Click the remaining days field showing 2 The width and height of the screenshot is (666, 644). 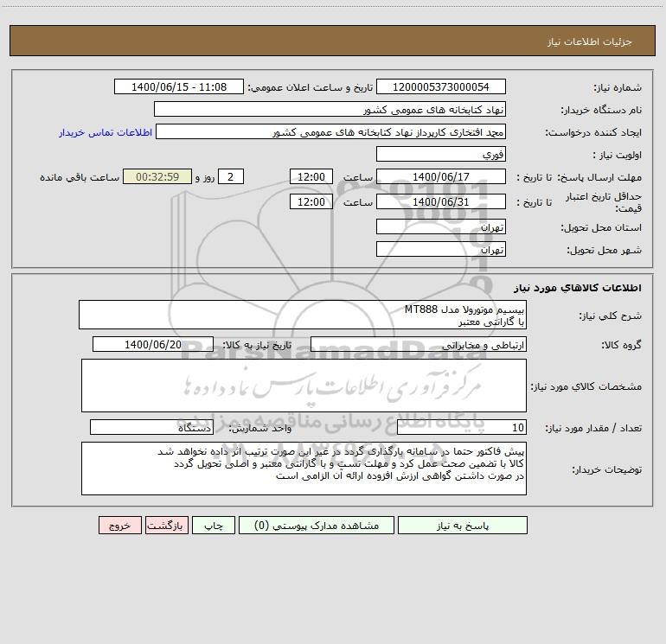[x=231, y=176]
